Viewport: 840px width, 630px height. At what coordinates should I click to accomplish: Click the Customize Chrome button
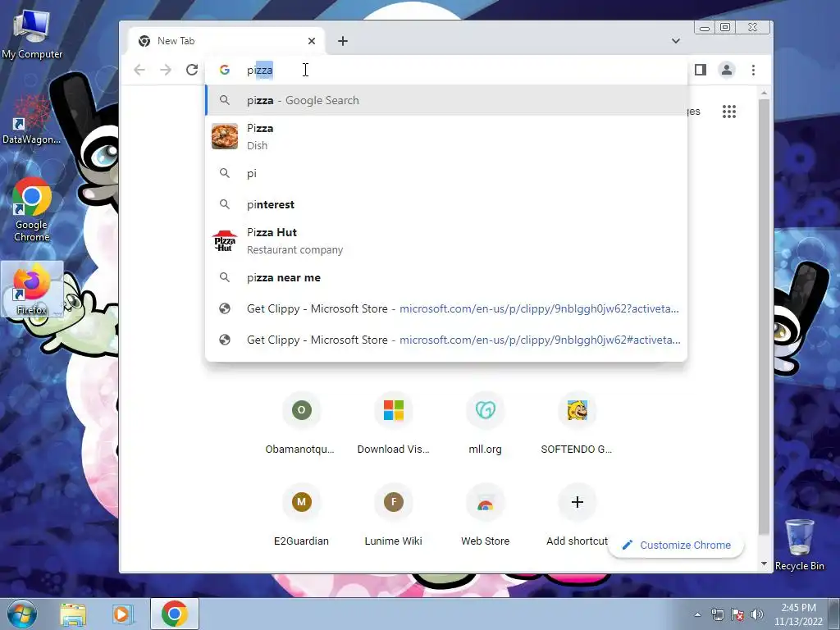tap(676, 545)
